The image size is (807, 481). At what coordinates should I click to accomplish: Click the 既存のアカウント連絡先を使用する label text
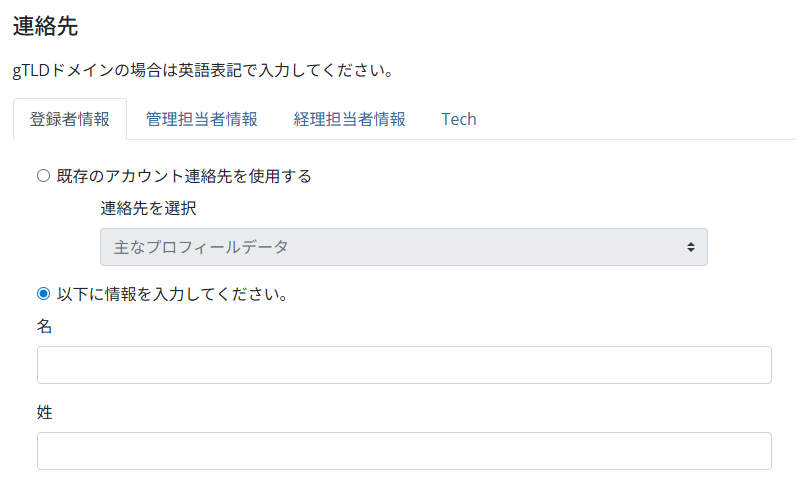[184, 176]
